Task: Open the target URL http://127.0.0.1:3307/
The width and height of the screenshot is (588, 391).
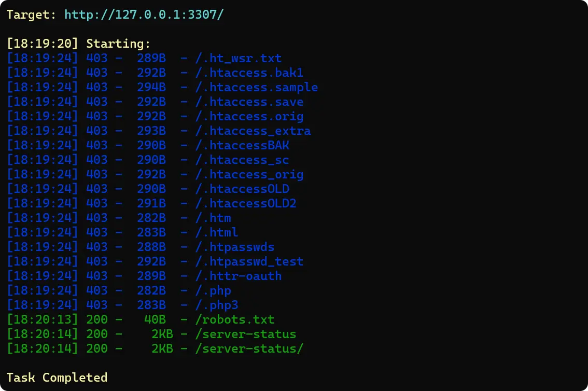Action: tap(144, 15)
